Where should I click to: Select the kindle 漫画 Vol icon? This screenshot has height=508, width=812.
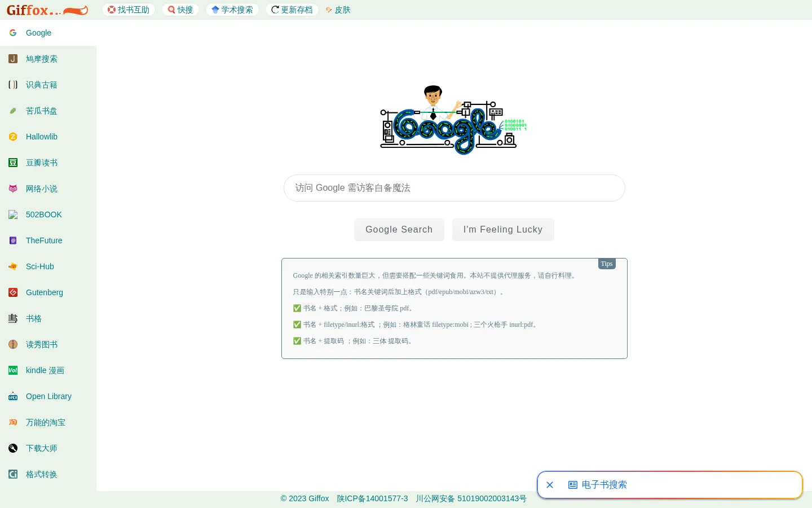pos(13,370)
